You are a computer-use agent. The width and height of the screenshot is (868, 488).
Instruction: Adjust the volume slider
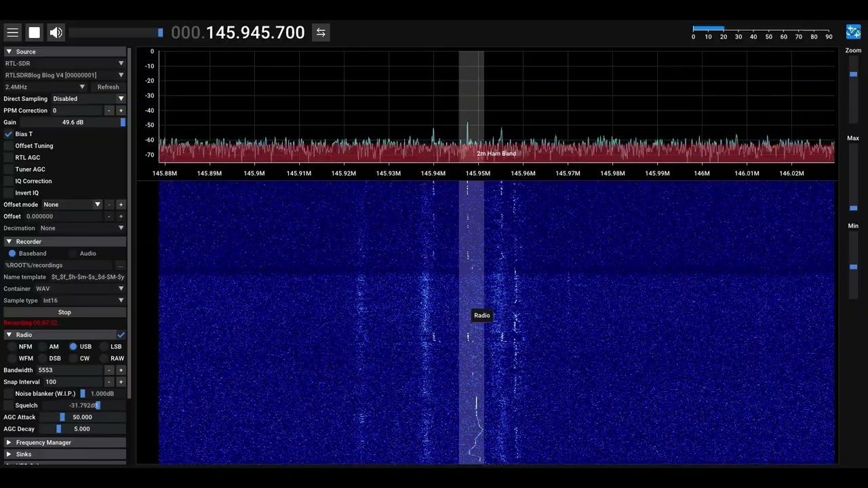pos(116,33)
